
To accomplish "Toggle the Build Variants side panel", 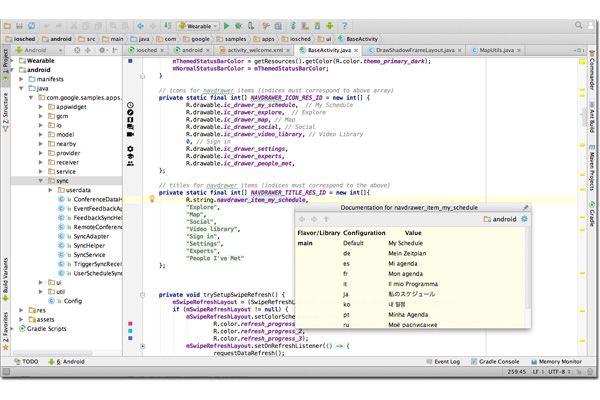I will tap(5, 277).
